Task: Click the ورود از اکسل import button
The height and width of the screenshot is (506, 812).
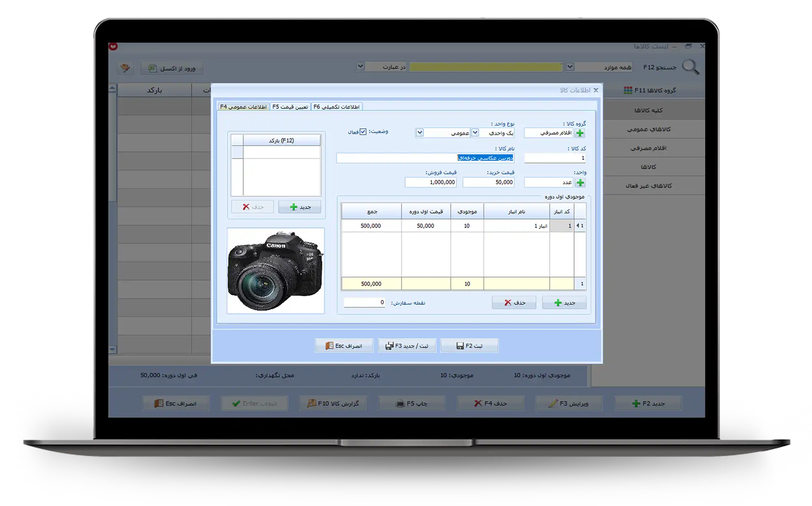Action: pyautogui.click(x=172, y=68)
